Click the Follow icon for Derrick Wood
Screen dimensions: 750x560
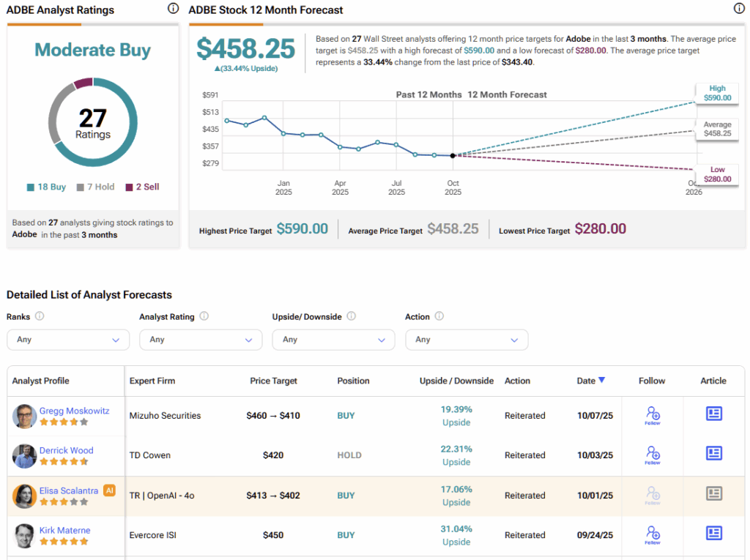click(x=652, y=455)
